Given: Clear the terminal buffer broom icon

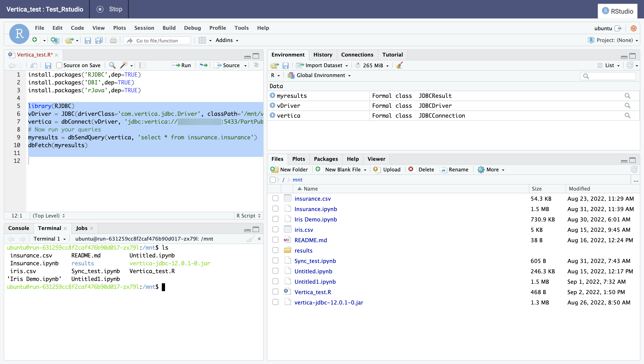Looking at the screenshot, I should [250, 239].
